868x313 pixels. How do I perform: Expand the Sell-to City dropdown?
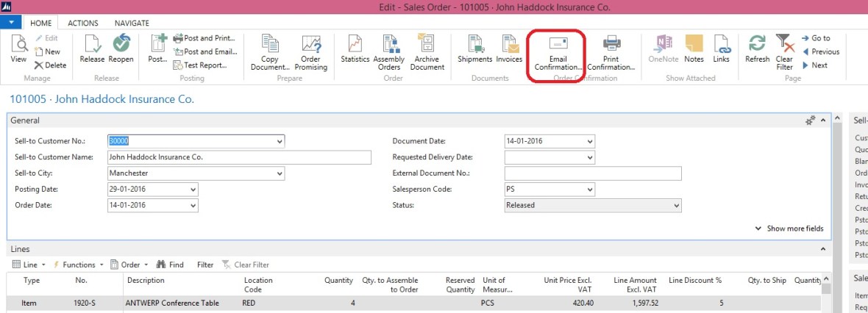(x=279, y=173)
